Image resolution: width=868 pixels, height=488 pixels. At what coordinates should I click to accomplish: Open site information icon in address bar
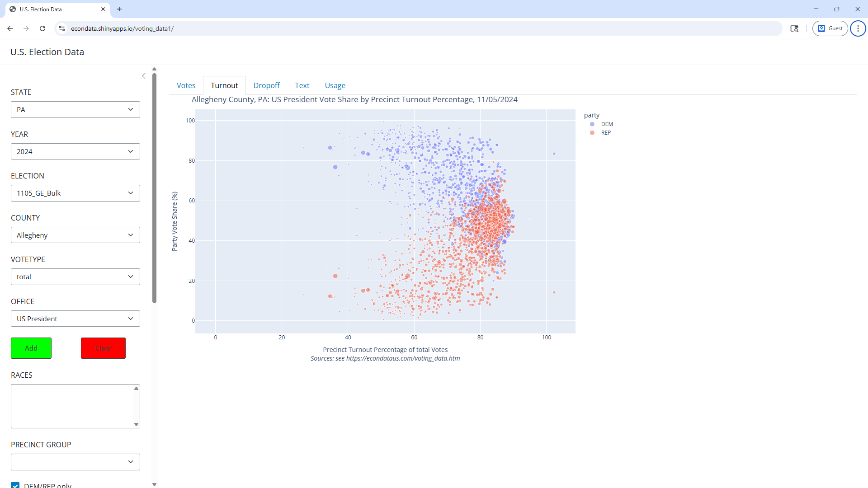pyautogui.click(x=62, y=28)
